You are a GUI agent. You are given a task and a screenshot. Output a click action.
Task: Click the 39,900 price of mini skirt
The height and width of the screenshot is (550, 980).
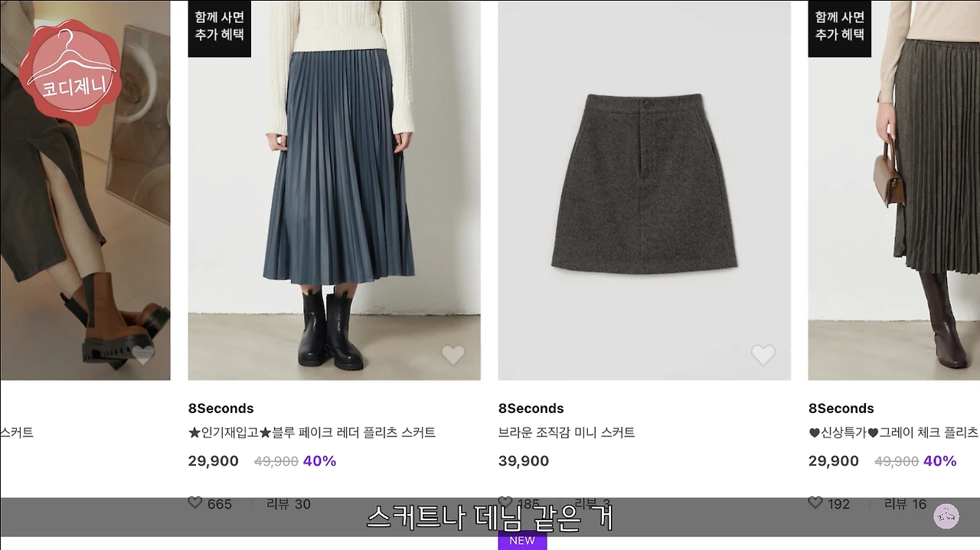coord(524,461)
